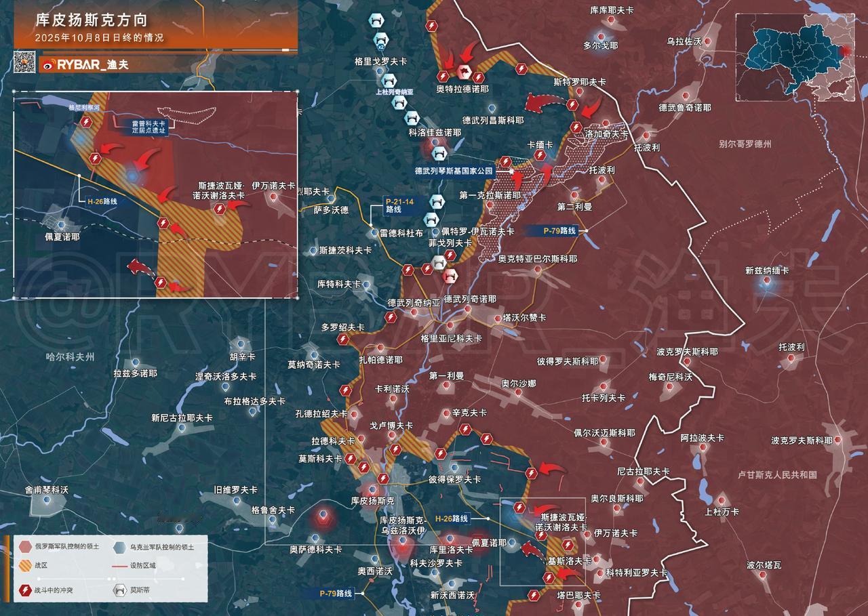
Task: Click the blue town marker at 舍甫琴科沃
Action: click(x=47, y=501)
